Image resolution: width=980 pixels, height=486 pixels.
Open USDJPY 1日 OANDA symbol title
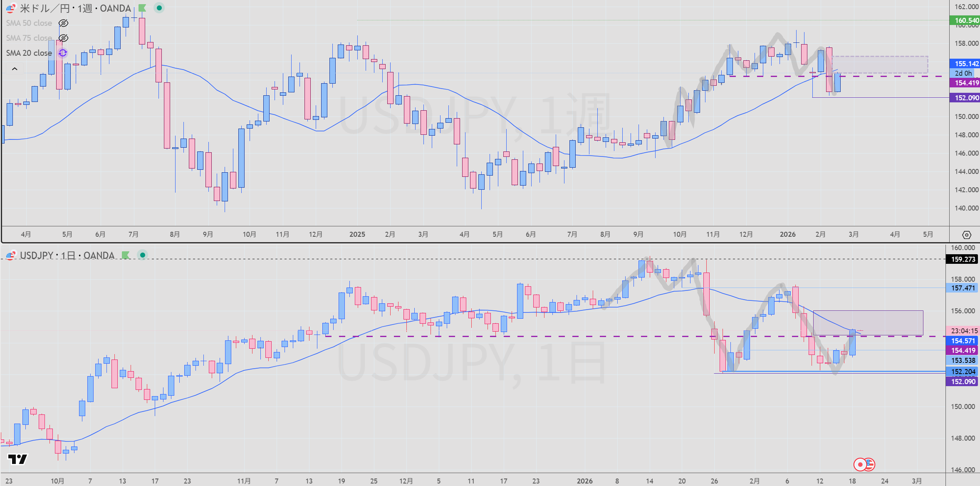[x=67, y=255]
